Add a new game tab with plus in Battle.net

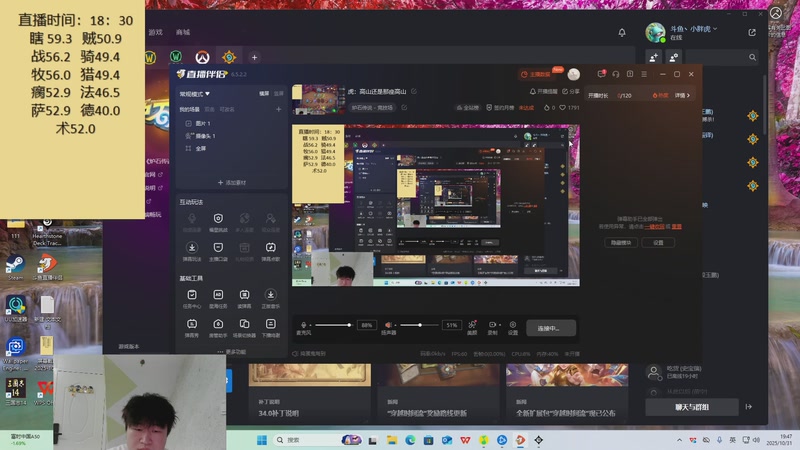click(x=254, y=57)
